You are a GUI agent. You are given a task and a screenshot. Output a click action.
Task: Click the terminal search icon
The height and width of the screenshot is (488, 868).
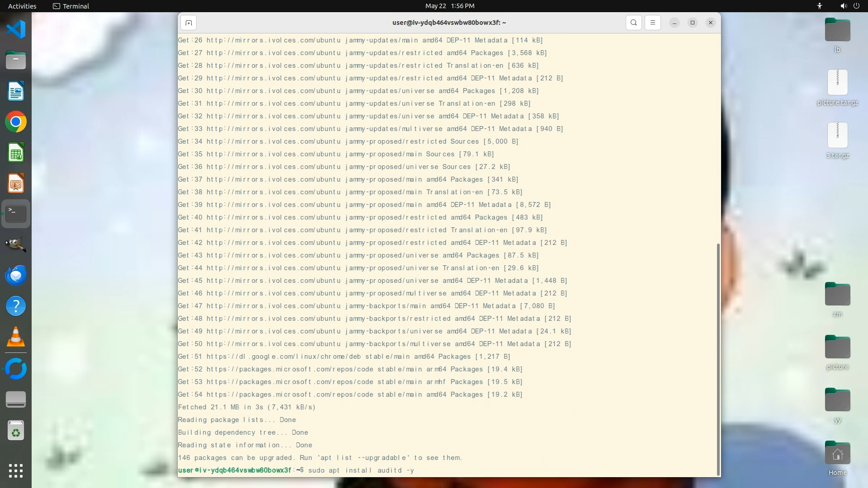(x=634, y=23)
